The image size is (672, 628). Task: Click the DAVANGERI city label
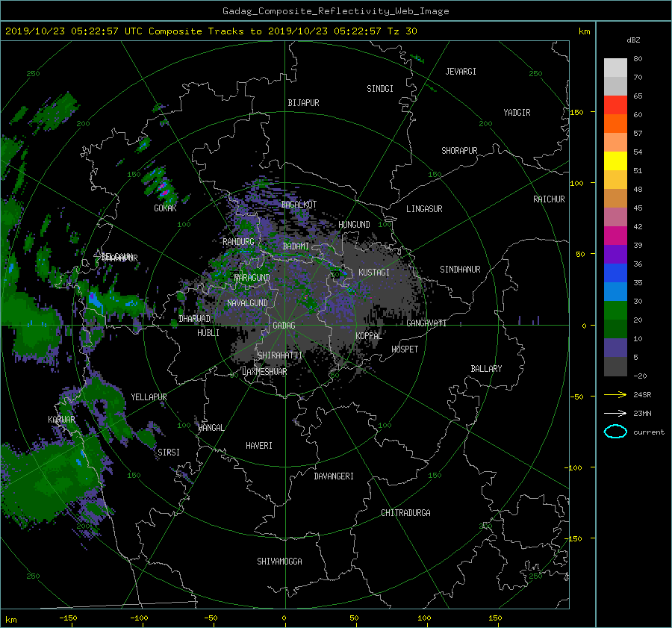(x=334, y=476)
